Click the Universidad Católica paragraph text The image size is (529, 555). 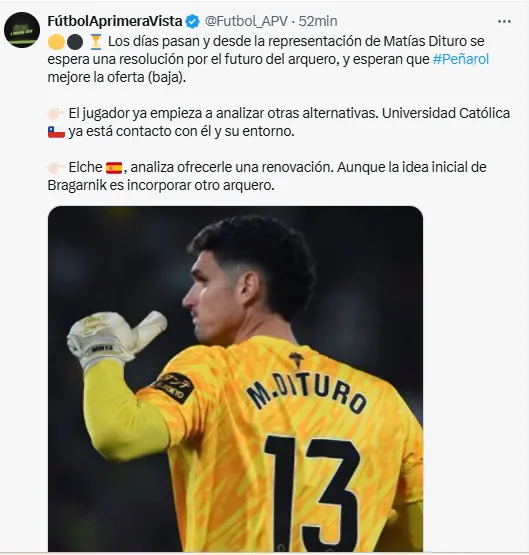coord(279,122)
